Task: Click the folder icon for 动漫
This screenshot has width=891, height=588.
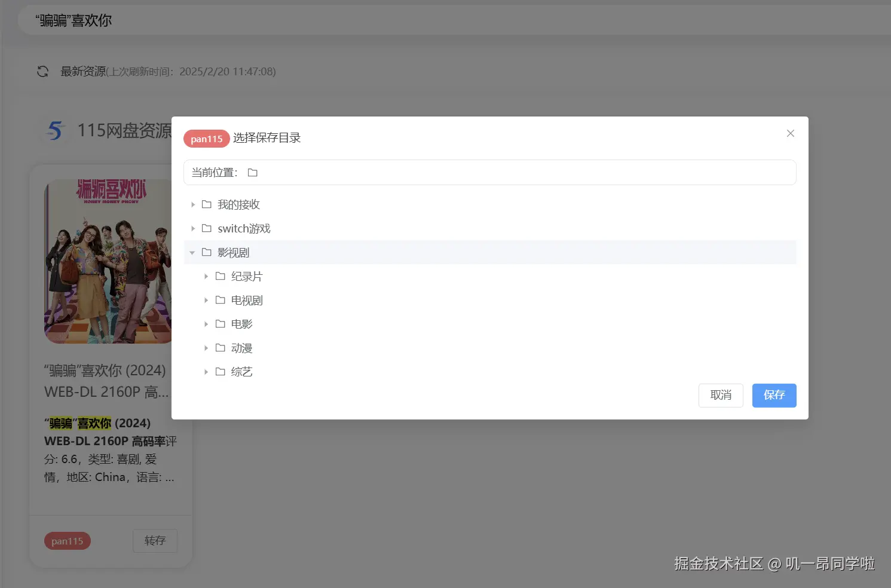Action: pos(221,348)
